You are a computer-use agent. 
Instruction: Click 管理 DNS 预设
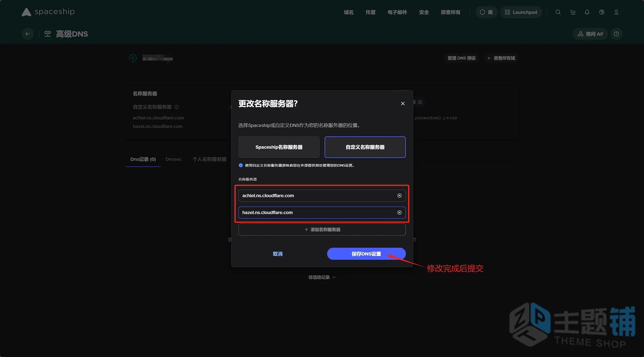pyautogui.click(x=462, y=58)
